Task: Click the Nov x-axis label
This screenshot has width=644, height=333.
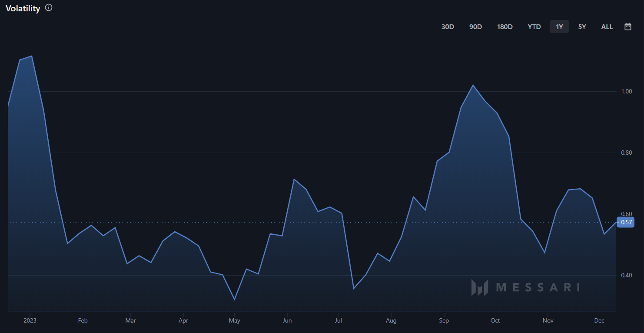Action: point(548,320)
